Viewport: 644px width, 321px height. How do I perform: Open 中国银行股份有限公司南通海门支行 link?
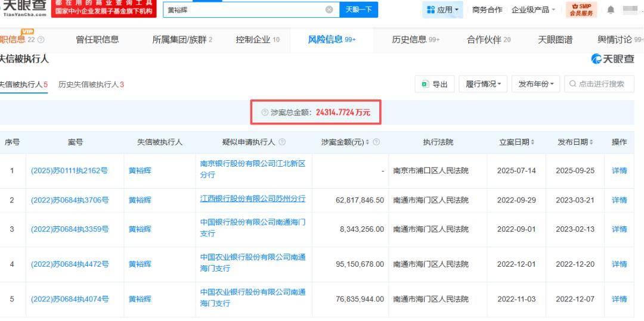point(253,228)
